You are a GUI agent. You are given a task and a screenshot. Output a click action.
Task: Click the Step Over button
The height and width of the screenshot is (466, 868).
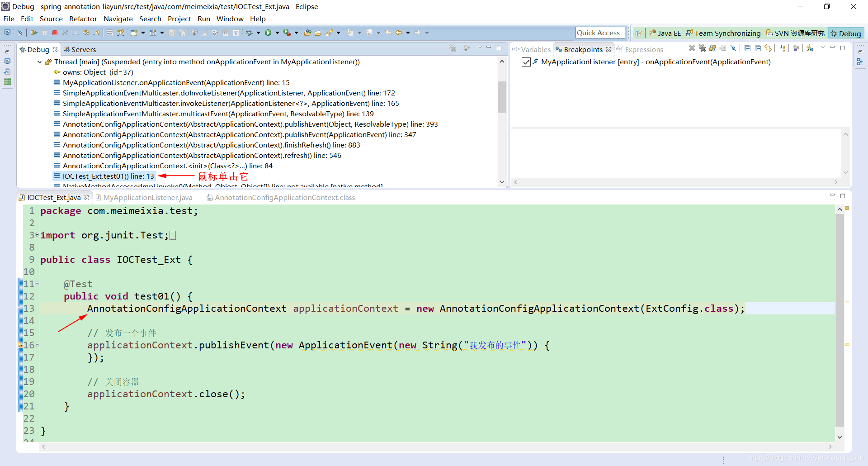pos(86,33)
